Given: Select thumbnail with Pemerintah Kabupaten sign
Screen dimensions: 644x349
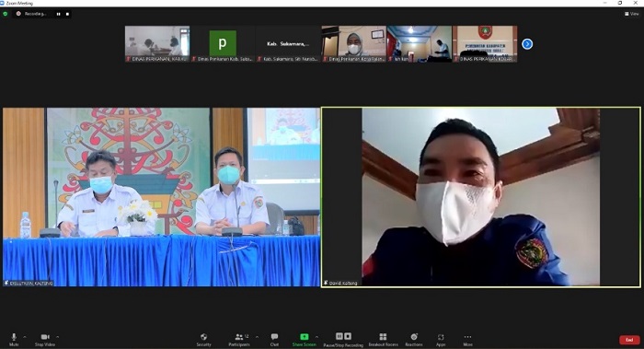Looking at the screenshot, I should 485,44.
